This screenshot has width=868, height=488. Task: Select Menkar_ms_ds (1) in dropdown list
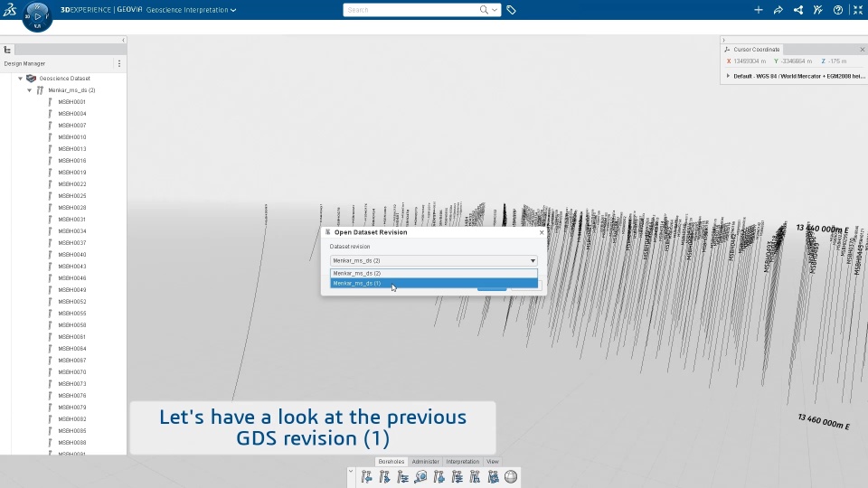coord(433,283)
